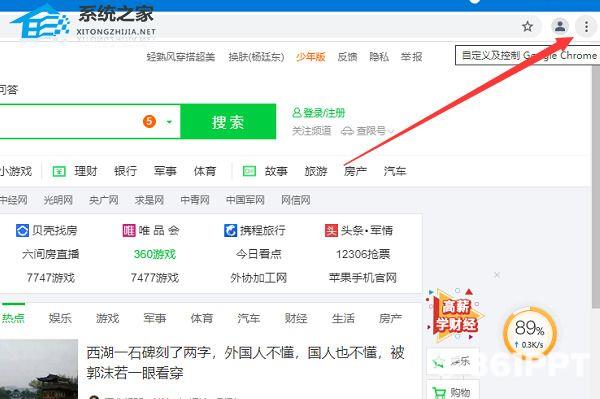Open the 银行 navigation item
This screenshot has height=399, width=600.
coord(126,171)
